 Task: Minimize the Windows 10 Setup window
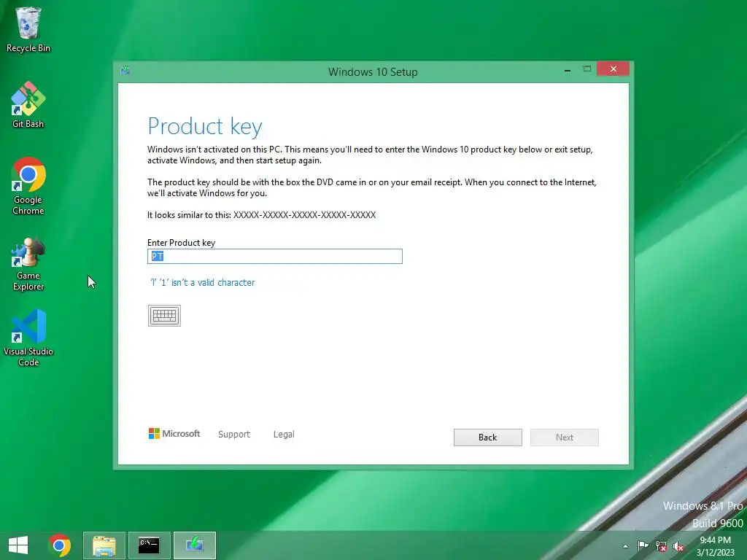click(x=568, y=70)
